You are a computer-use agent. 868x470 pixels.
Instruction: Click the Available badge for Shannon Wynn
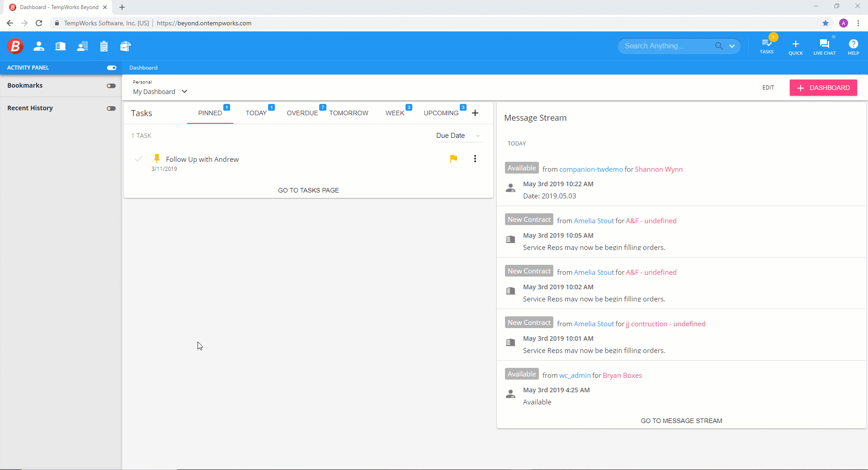(x=522, y=168)
